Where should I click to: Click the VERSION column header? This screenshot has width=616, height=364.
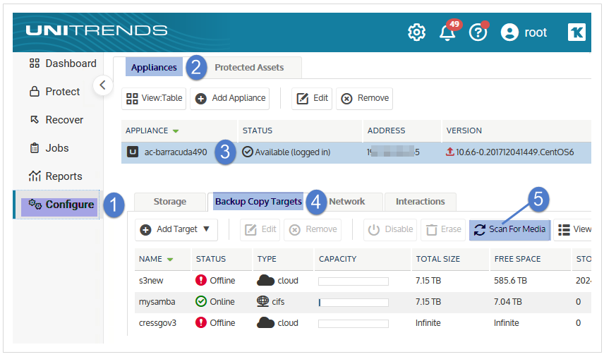[x=517, y=131]
